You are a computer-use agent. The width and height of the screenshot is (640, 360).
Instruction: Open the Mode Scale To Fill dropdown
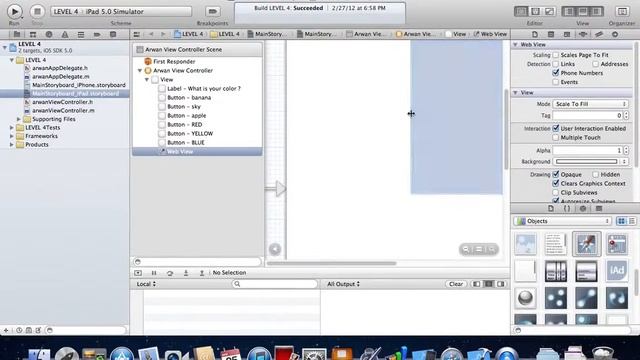[x=590, y=104]
